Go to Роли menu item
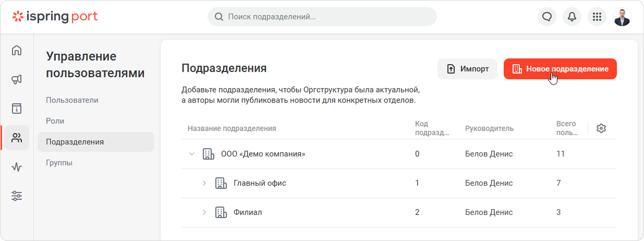Screen dimensions: 644x241 click(x=55, y=121)
